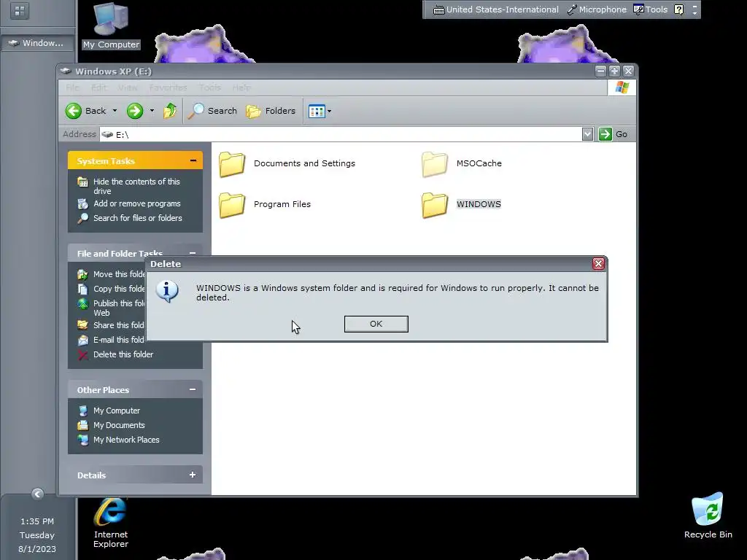Click the taskbar clock showing 1:35 PM
Screen dimensions: 747x560
point(37,521)
